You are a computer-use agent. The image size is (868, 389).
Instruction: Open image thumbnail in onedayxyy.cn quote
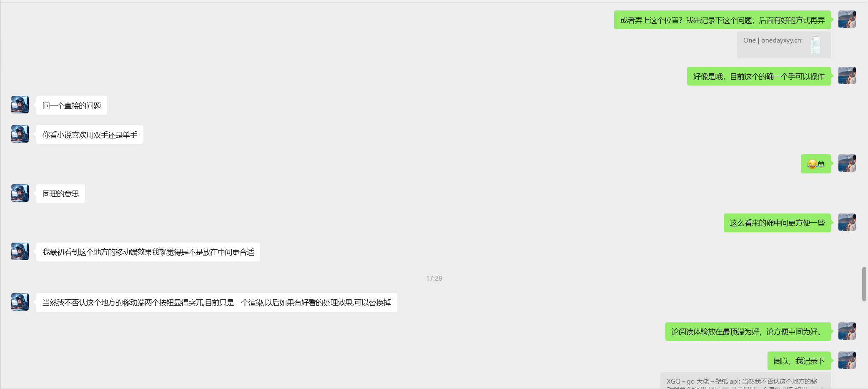pos(815,45)
